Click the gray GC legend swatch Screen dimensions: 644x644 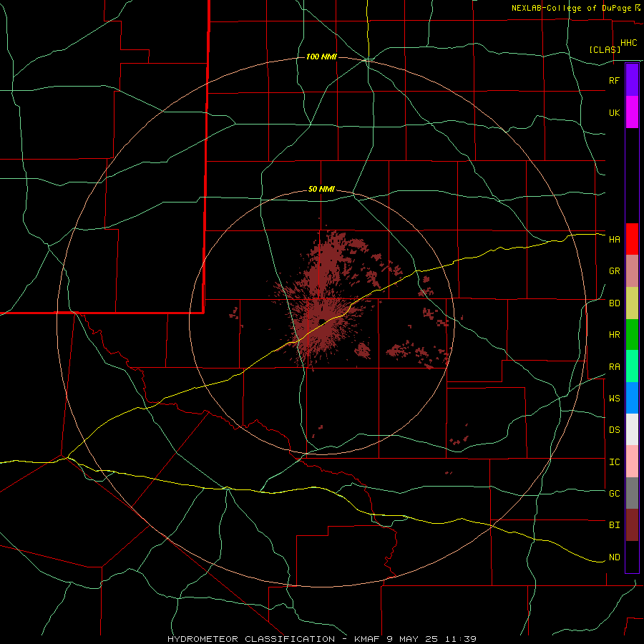632,493
